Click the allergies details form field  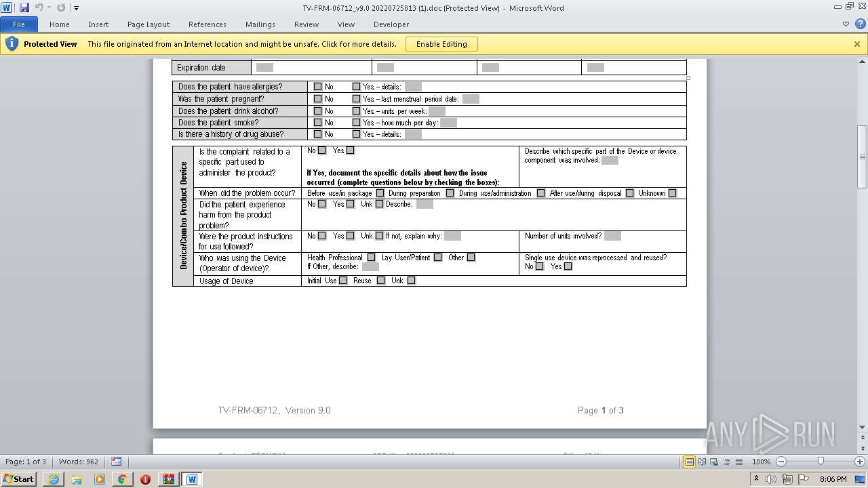[413, 87]
